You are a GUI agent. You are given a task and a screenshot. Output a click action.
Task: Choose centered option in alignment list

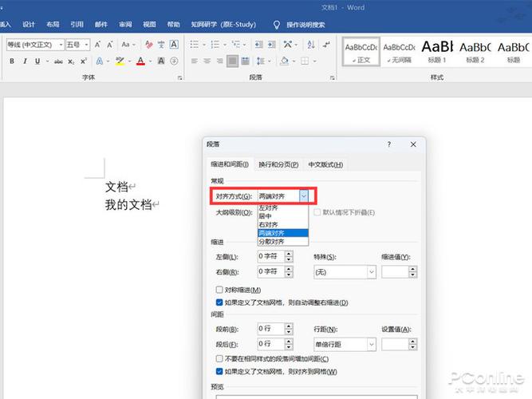(283, 216)
